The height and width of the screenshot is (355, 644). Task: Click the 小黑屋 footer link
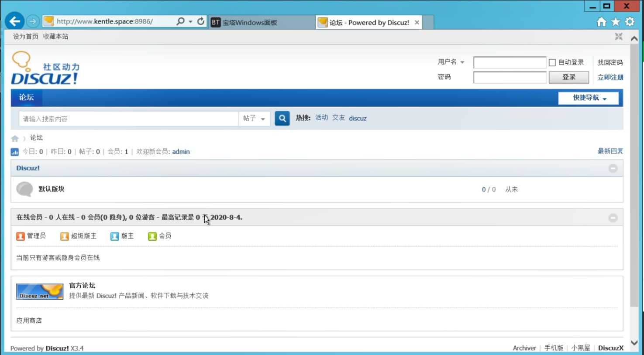coord(581,348)
